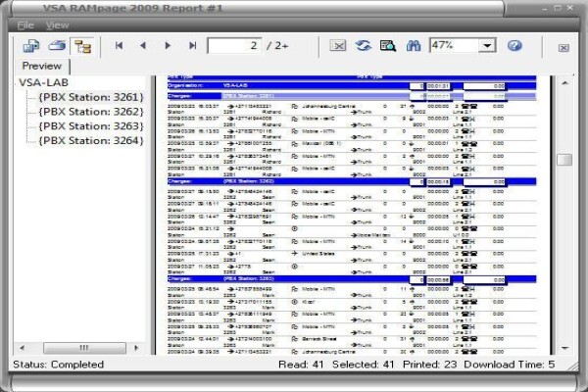
Task: Click the binoculars find text icon
Action: coord(413,46)
